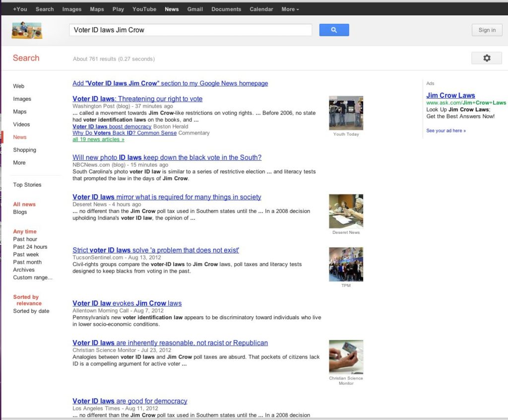Click the Google doodle logo
Image resolution: width=508 pixels, height=420 pixels.
click(27, 30)
